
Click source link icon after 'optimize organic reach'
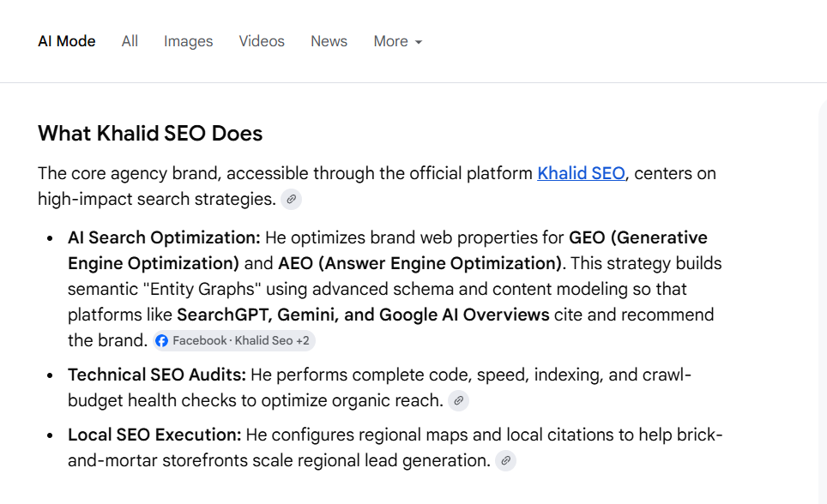(x=458, y=400)
